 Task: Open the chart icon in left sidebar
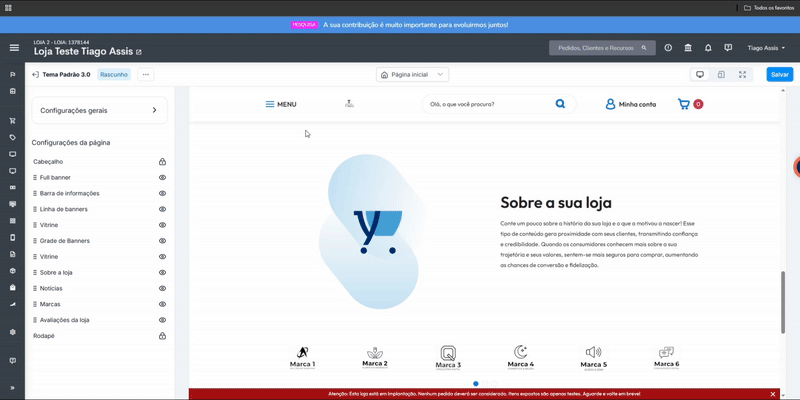coord(13,304)
